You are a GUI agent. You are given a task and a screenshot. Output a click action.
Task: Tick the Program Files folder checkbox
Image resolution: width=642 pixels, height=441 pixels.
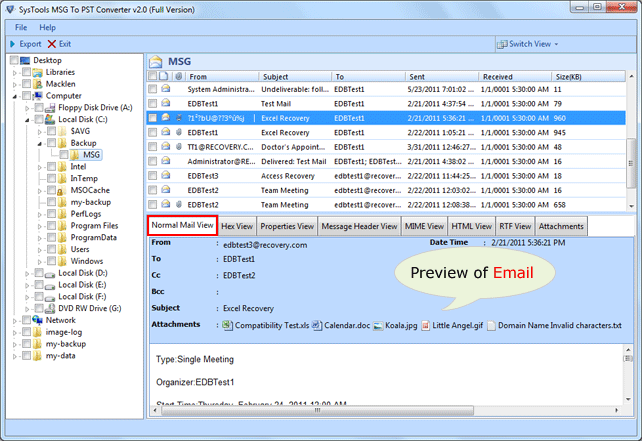coord(52,226)
